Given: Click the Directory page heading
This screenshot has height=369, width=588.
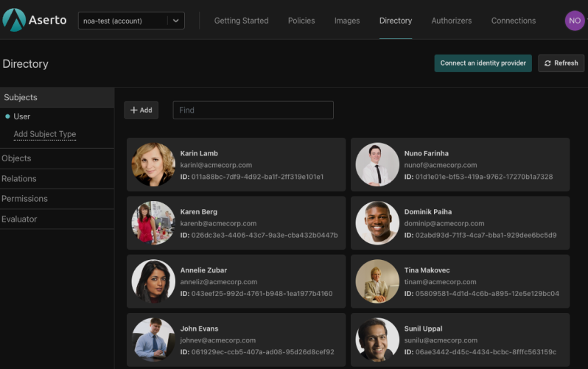Looking at the screenshot, I should (26, 64).
